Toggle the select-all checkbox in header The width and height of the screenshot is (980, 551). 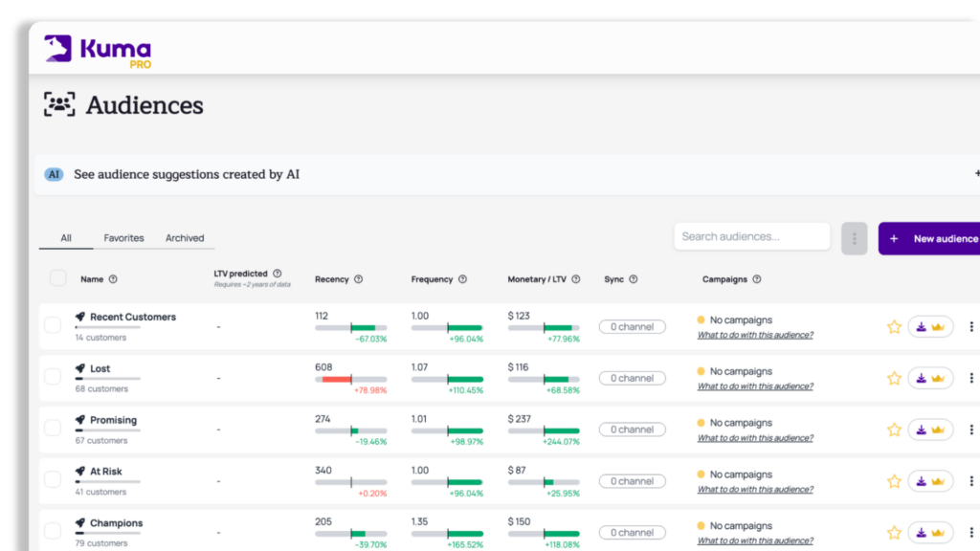58,278
